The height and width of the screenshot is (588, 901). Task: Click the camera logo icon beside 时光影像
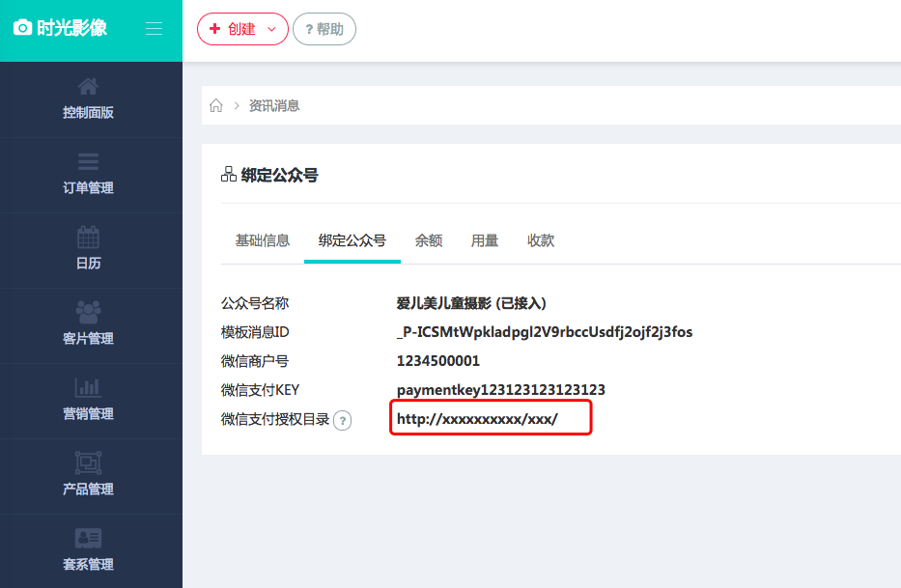(x=22, y=28)
